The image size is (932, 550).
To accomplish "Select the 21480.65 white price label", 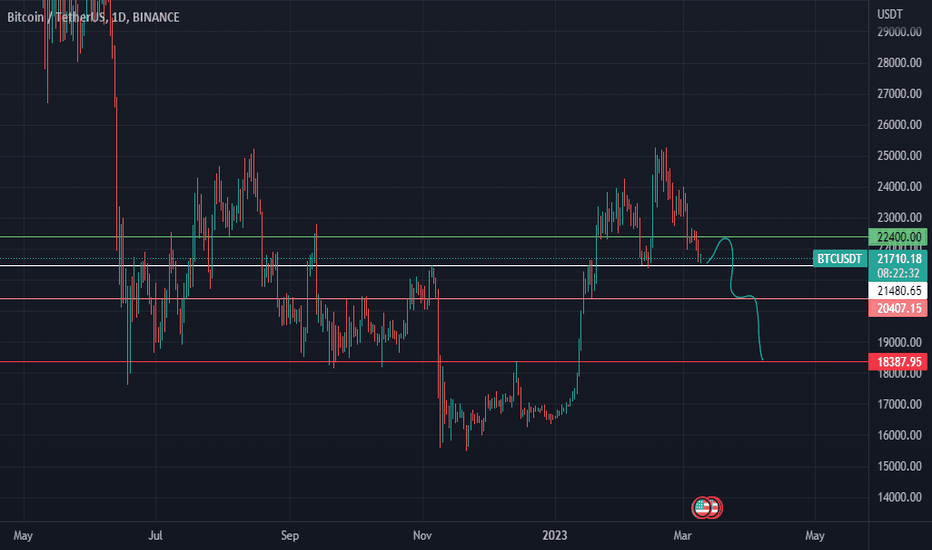I will [898, 291].
